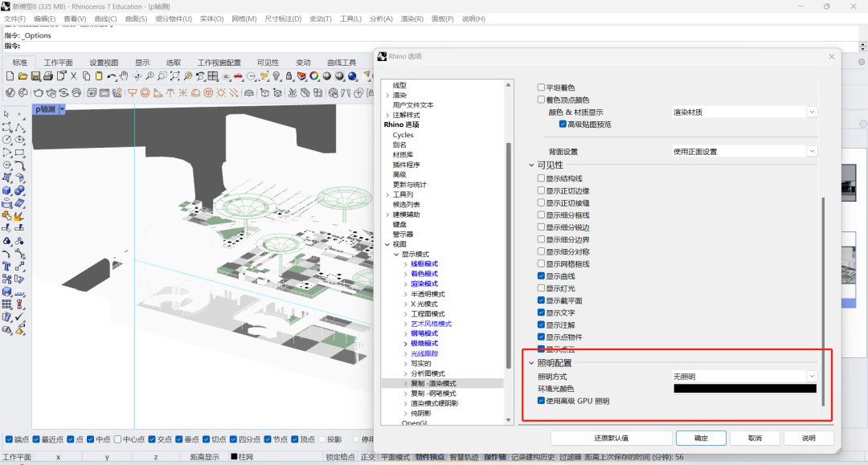Viewport: 868px width, 465px height.
Task: Select the Polyline tool in left sidebar
Action: (19, 127)
